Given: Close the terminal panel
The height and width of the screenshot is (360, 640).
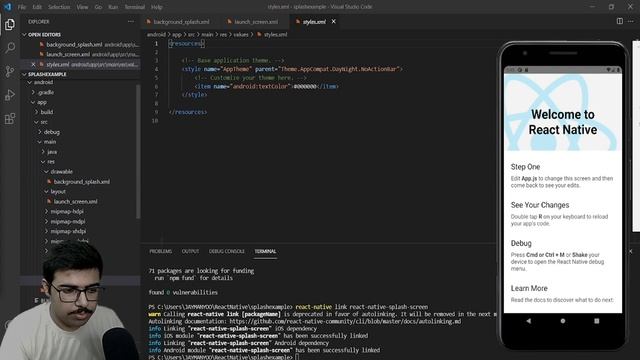Looking at the screenshot, I should point(631,251).
